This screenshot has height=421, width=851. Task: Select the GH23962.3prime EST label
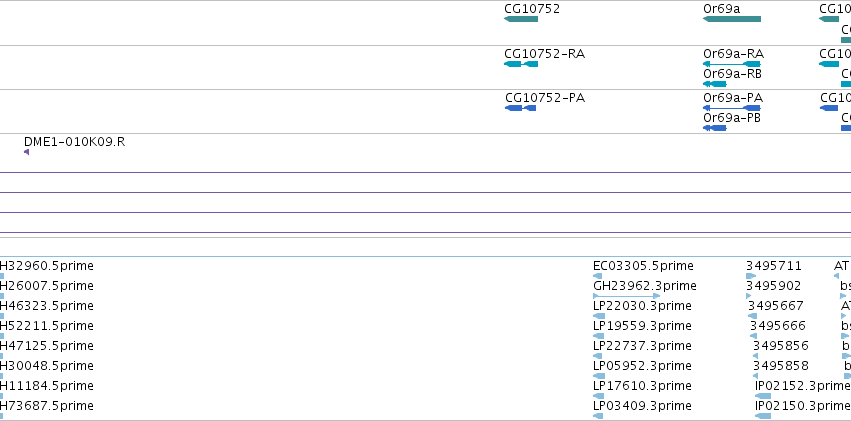[x=645, y=286]
